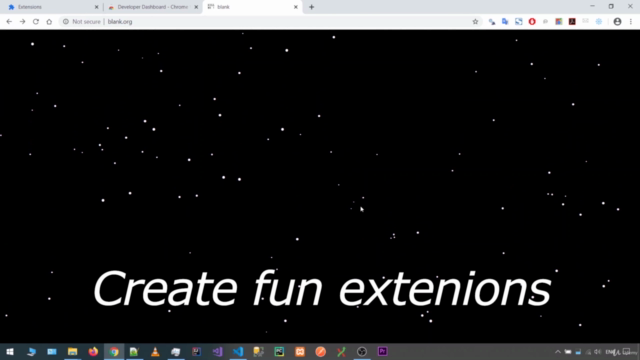The image size is (640, 360).
Task: Go back to the previous page
Action: coord(9,22)
